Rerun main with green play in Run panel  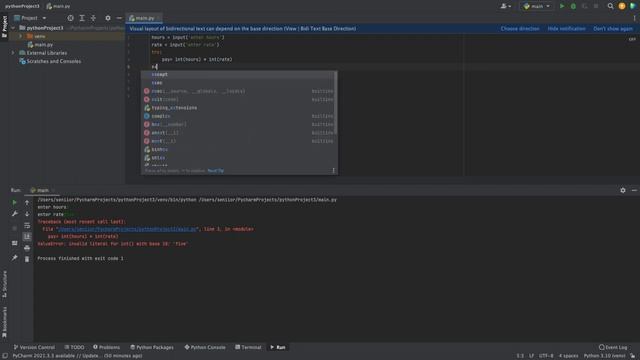point(14,202)
